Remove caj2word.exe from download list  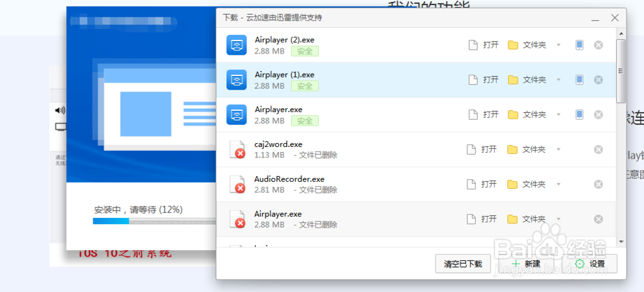click(x=598, y=150)
